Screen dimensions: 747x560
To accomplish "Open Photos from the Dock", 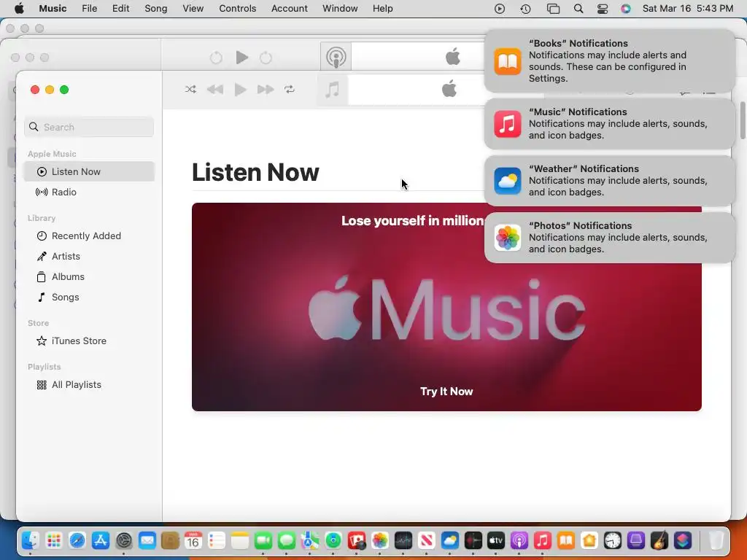I will point(380,540).
